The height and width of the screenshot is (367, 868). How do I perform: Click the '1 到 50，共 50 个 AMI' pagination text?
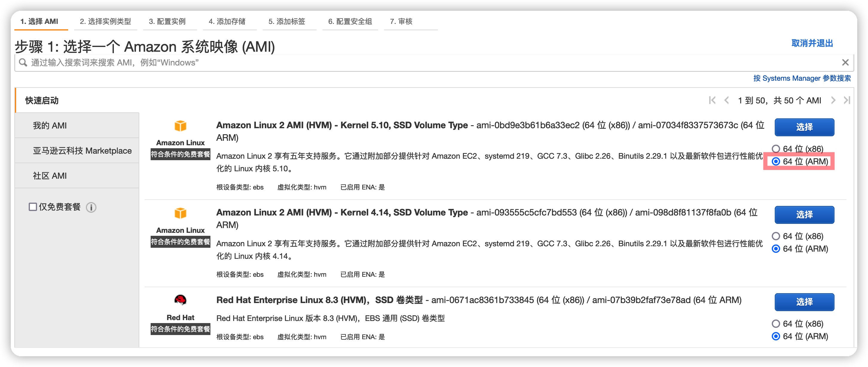780,100
